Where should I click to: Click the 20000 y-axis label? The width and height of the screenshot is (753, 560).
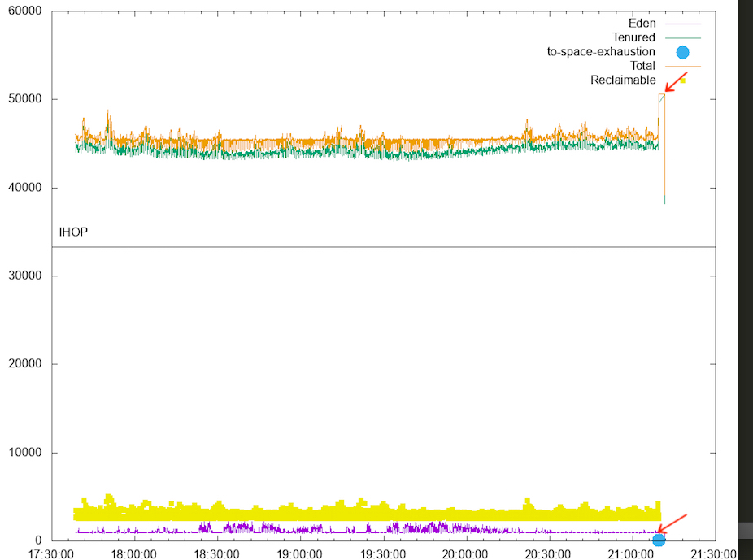[x=25, y=364]
